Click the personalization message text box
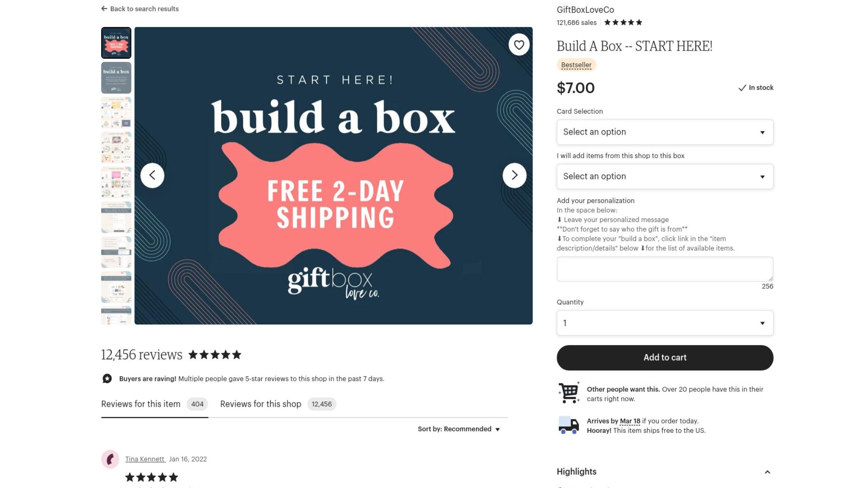Viewport: 868px width, 488px height. coord(665,269)
